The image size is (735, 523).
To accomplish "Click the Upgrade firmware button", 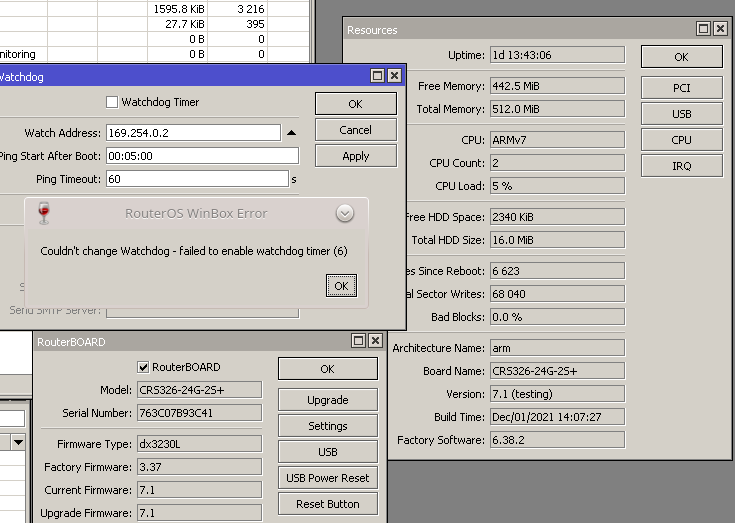I will [328, 400].
